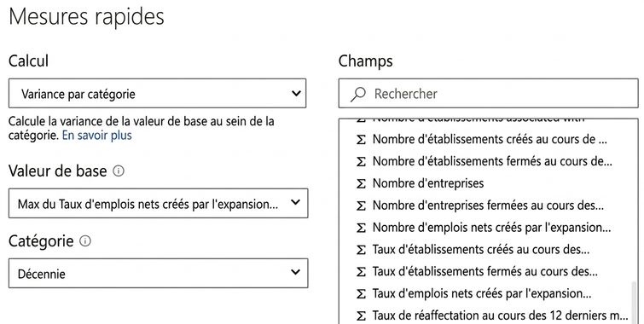Open the Calcul dropdown showing Variance par catégorie
The image size is (644, 324).
[x=157, y=94]
